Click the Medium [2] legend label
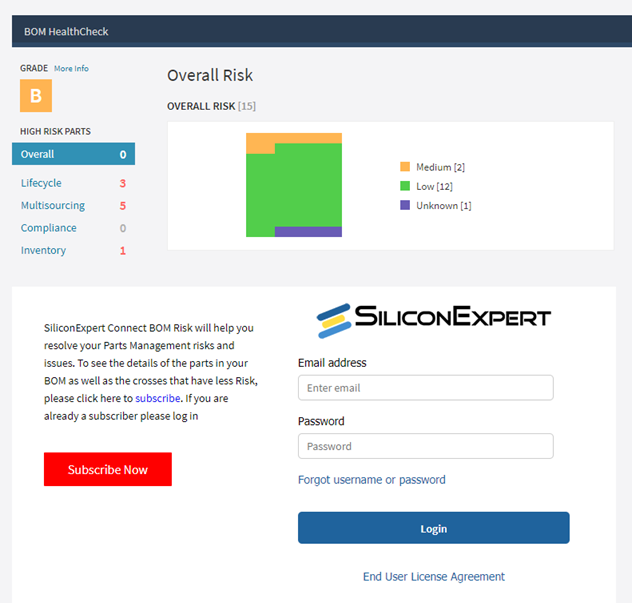632x603 pixels. pyautogui.click(x=441, y=167)
